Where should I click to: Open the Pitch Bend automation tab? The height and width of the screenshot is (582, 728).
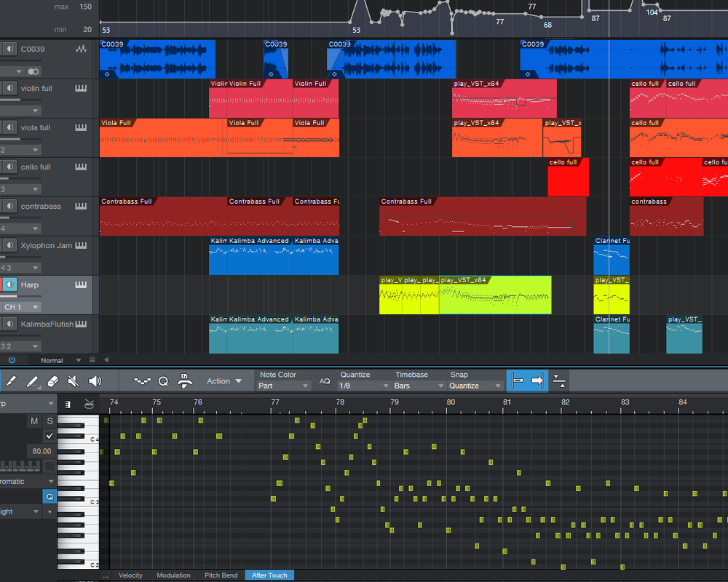coord(221,575)
